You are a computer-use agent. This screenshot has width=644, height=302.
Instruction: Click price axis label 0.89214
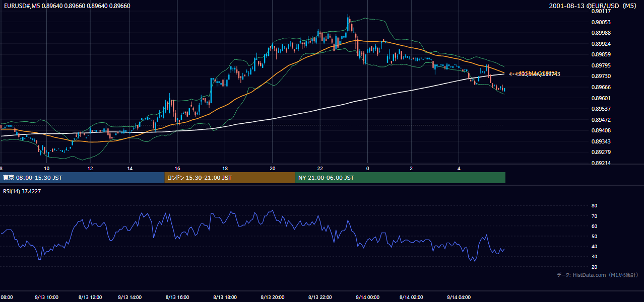pyautogui.click(x=601, y=163)
